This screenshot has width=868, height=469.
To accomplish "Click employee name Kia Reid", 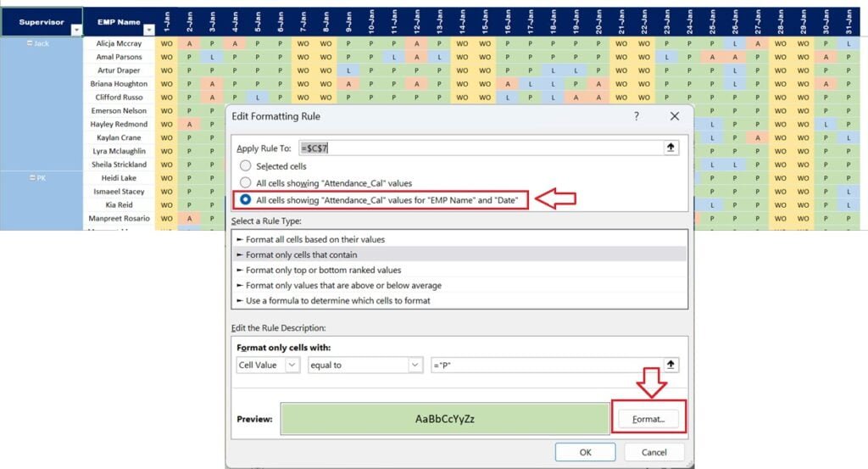I will (119, 205).
